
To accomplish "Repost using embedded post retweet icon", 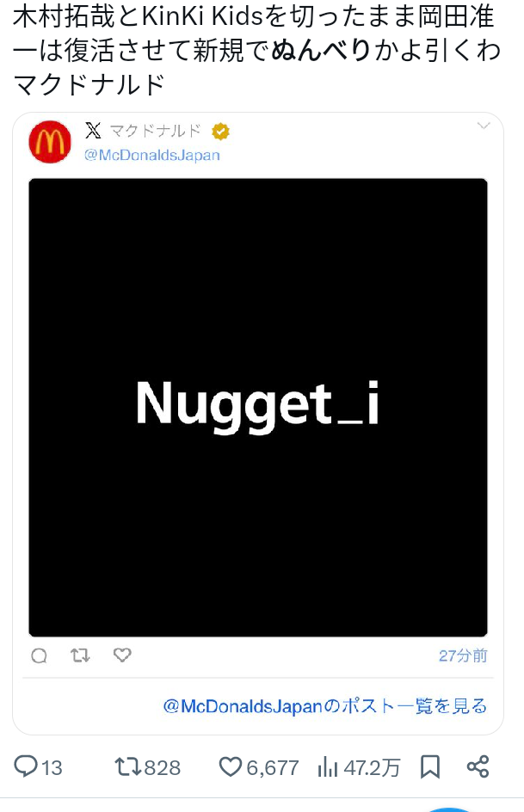I will click(x=80, y=655).
